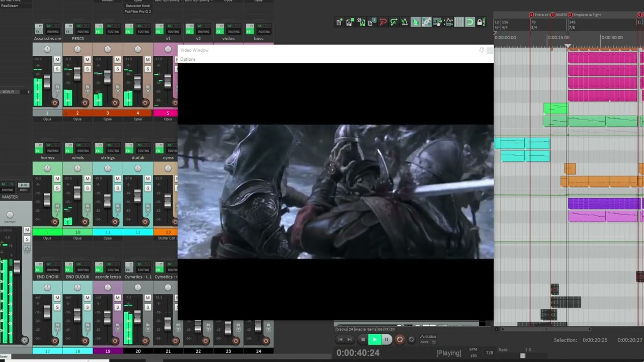Viewport: 644px width, 362px height.
Task: Open the Options menu in Video Window
Action: (x=188, y=59)
